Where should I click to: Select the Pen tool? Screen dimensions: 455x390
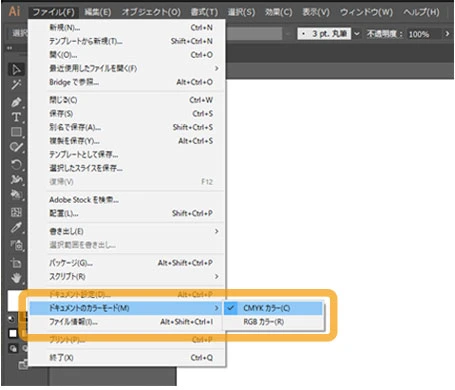tap(16, 102)
